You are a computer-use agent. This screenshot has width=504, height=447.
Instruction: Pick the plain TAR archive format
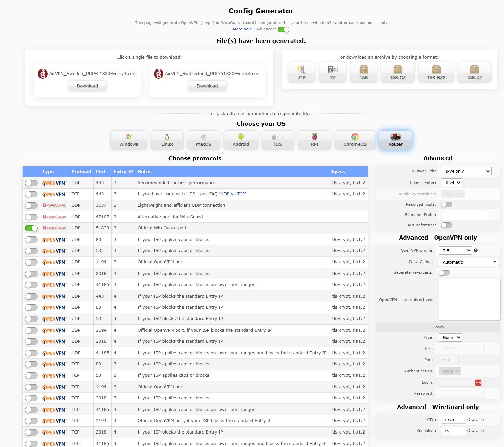pos(364,73)
